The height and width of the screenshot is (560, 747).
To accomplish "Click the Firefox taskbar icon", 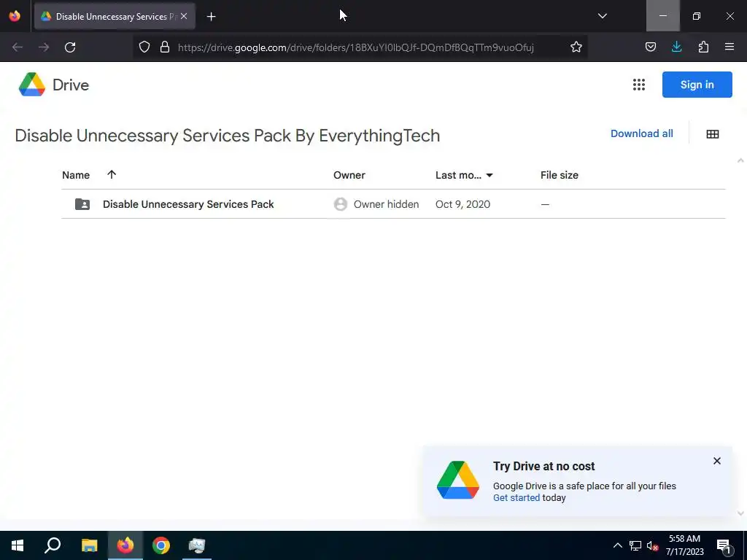I will point(125,545).
